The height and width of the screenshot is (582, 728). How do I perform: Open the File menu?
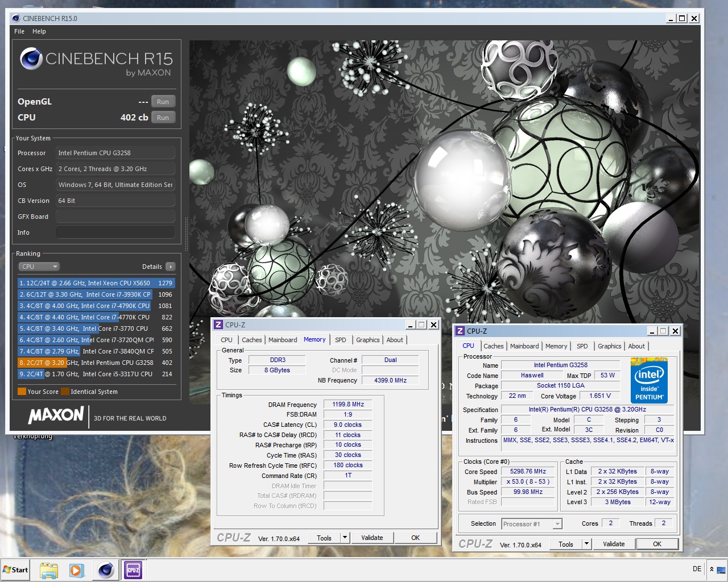point(19,31)
